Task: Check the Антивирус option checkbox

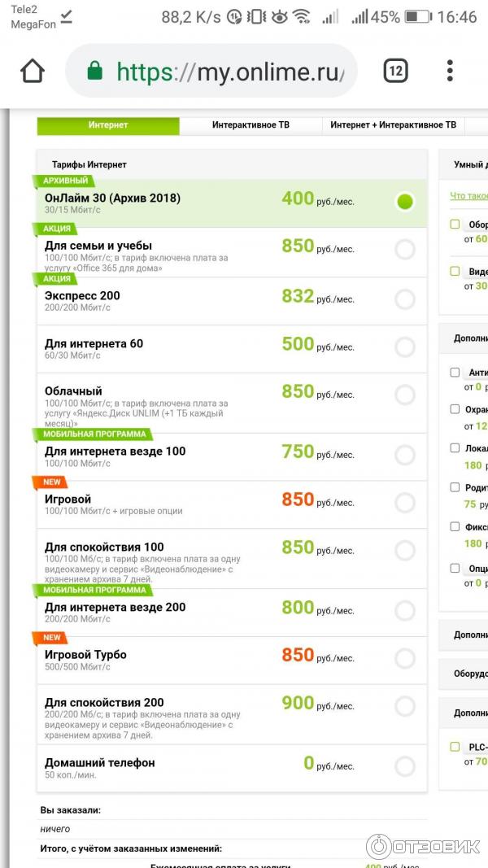Action: coord(455,373)
